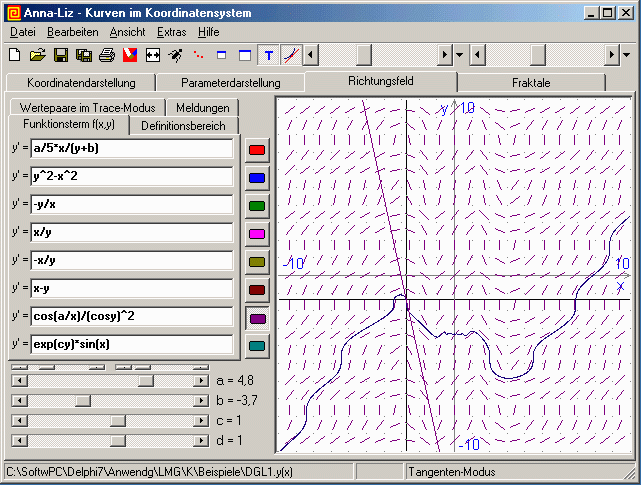The image size is (641, 485).
Task: Toggle the blue color button for y^2-x^2
Action: 257,177
